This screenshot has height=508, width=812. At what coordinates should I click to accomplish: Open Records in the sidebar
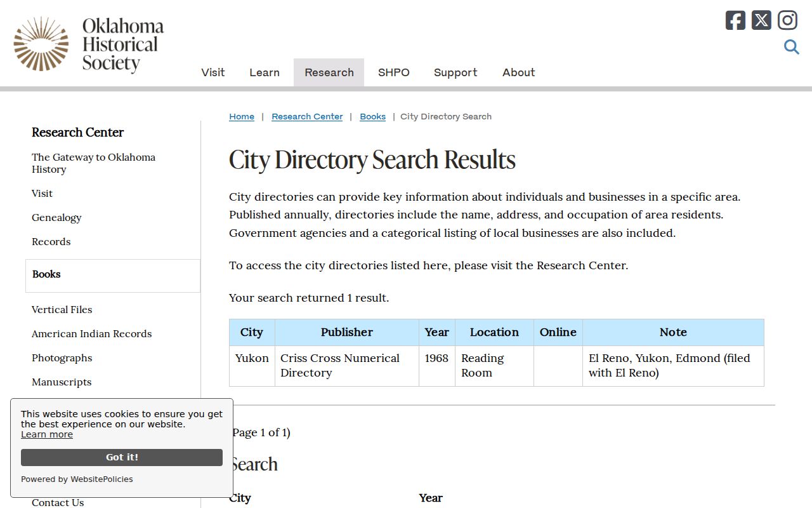pyautogui.click(x=51, y=241)
